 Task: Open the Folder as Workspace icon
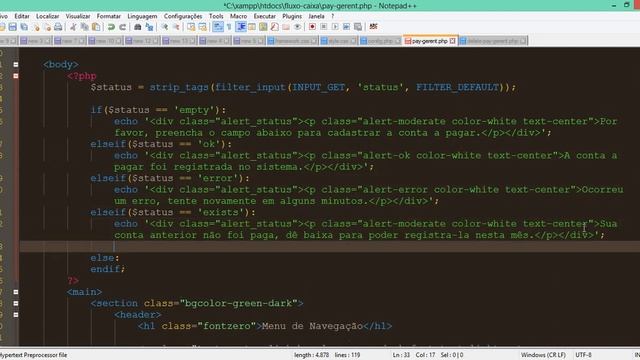(x=286, y=27)
